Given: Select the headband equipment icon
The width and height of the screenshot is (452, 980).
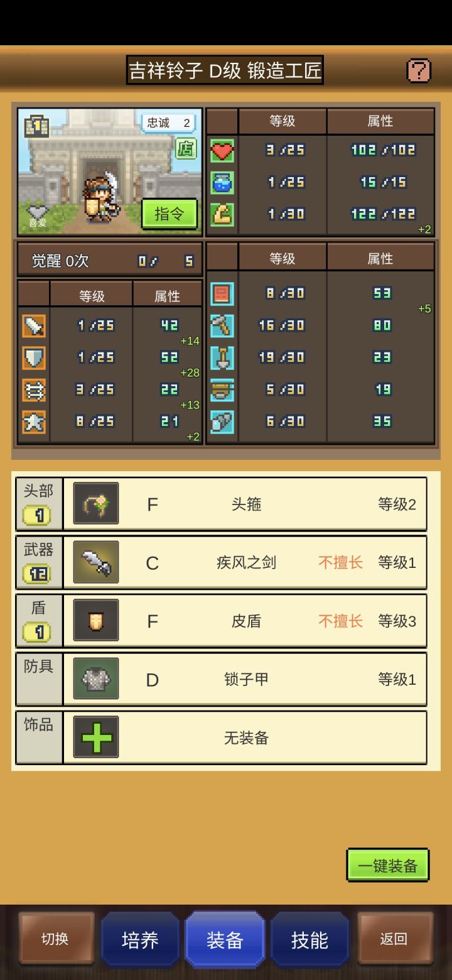Looking at the screenshot, I should click(x=96, y=503).
